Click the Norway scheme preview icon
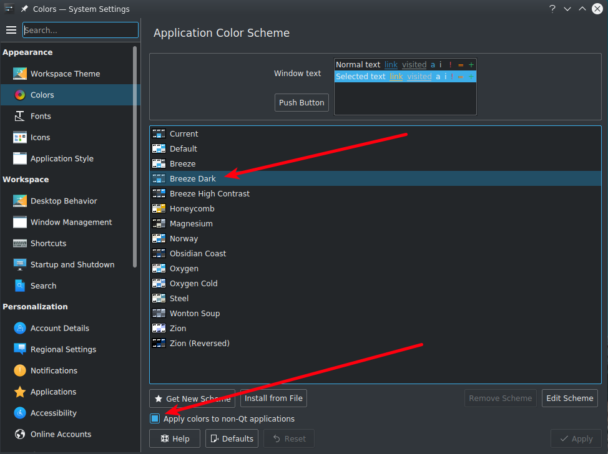Screen dimensions: 608x454 pyautogui.click(x=159, y=238)
